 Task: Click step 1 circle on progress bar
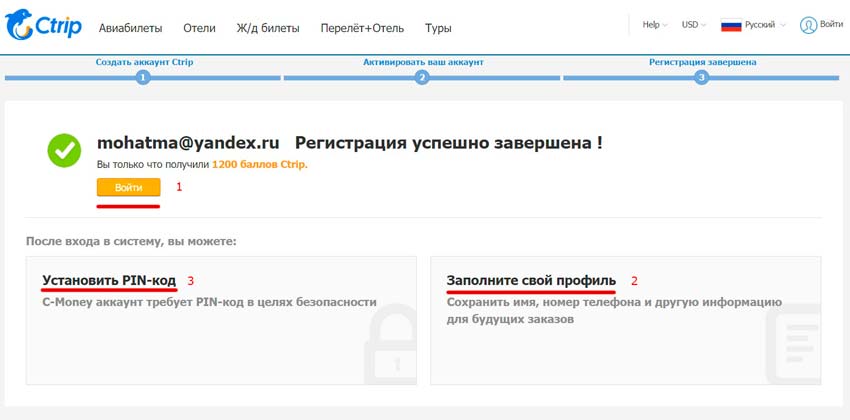click(x=143, y=78)
